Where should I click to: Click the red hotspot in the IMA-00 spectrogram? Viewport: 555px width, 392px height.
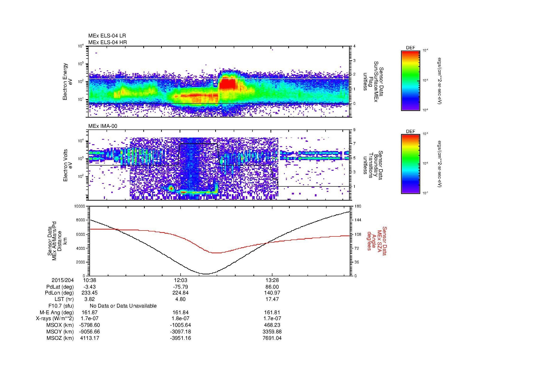pos(171,188)
